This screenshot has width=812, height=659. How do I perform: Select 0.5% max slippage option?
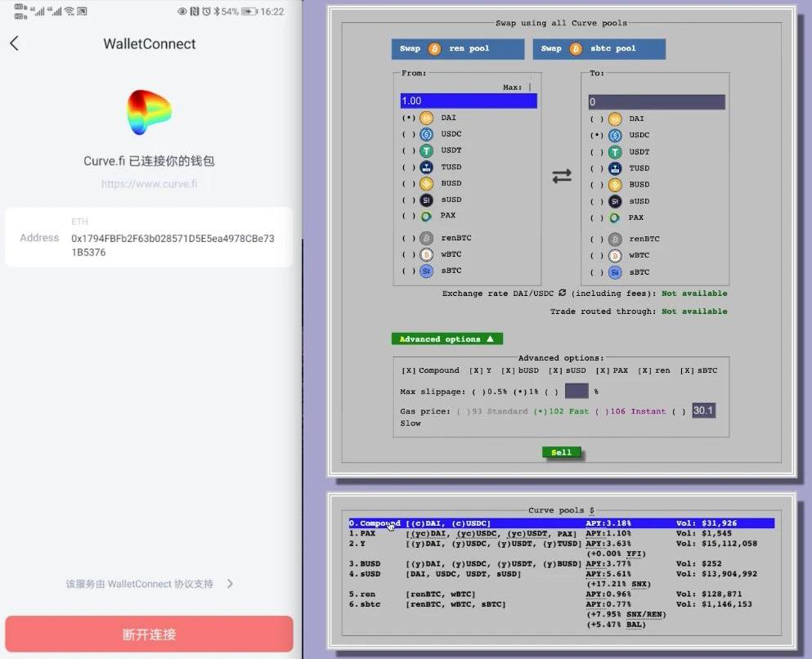click(477, 392)
